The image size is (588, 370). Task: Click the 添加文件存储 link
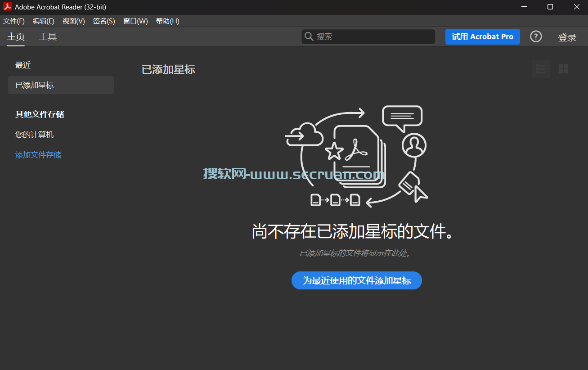(x=38, y=155)
